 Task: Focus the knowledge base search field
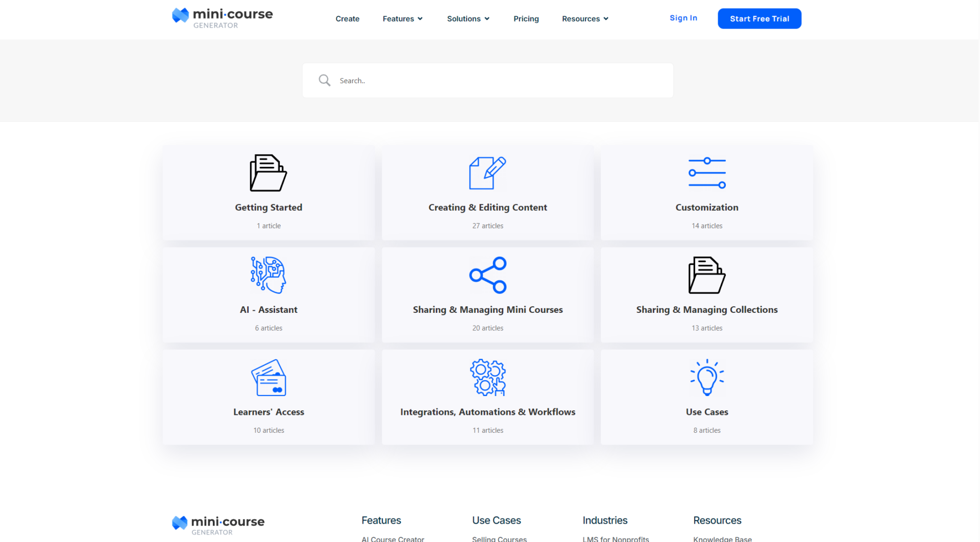click(x=500, y=81)
